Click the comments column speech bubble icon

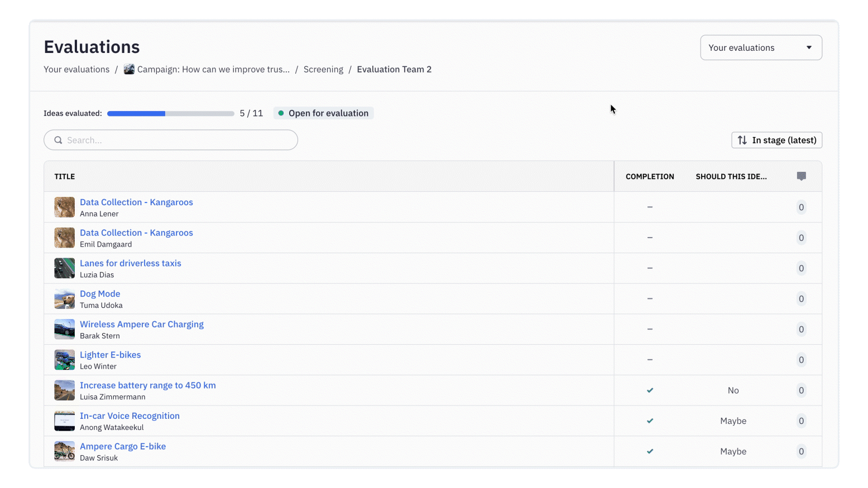(x=801, y=176)
